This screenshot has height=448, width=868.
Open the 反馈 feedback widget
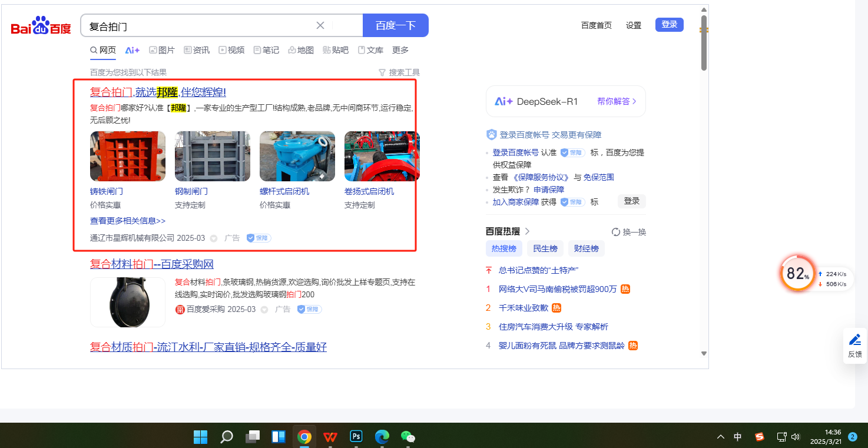pyautogui.click(x=855, y=346)
